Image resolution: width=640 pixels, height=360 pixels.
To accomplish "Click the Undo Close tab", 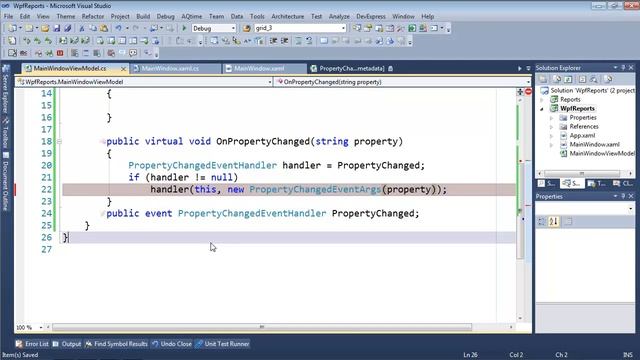I will tap(172, 344).
